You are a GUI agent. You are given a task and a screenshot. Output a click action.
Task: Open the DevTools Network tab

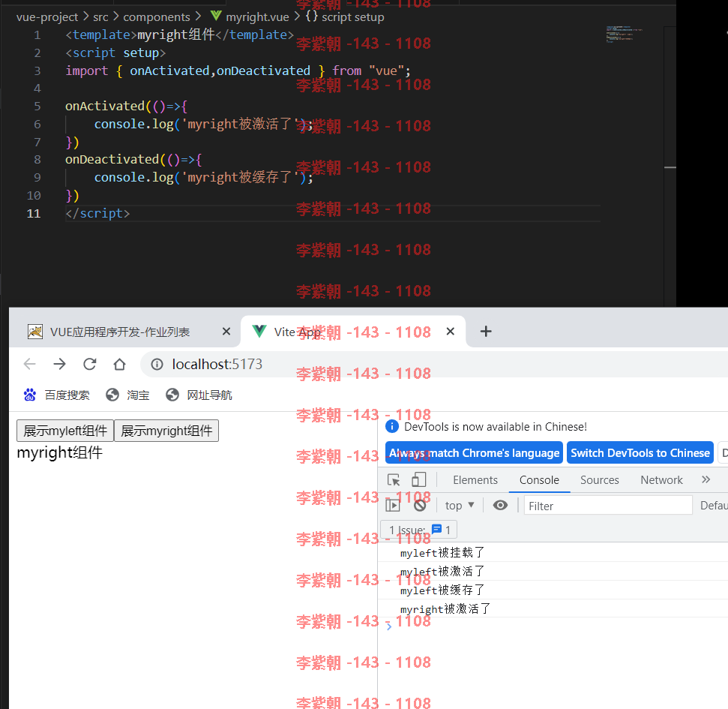click(661, 480)
